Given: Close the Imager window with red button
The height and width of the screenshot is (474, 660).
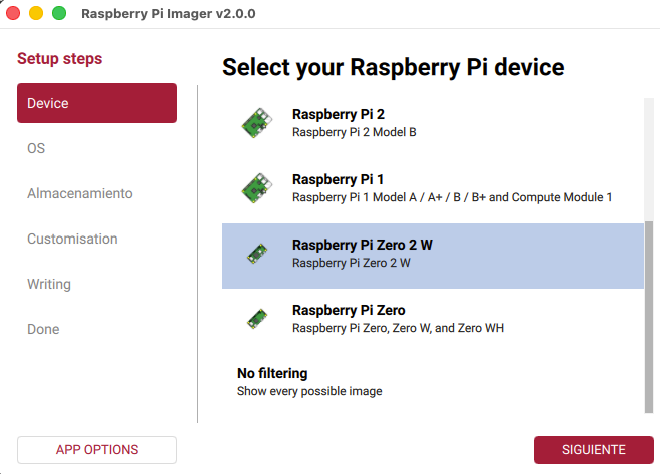Looking at the screenshot, I should coord(13,14).
